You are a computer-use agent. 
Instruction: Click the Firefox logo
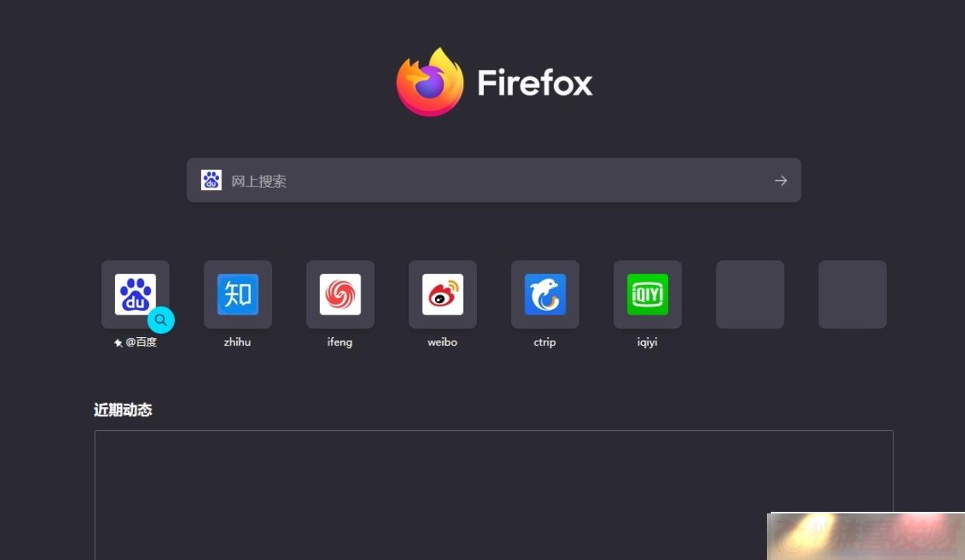point(430,82)
